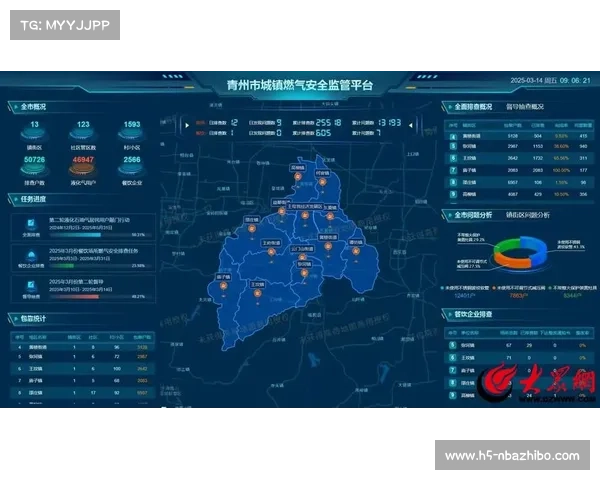Toggle the blue legend entry under donut
The image size is (600, 480).
[465, 288]
